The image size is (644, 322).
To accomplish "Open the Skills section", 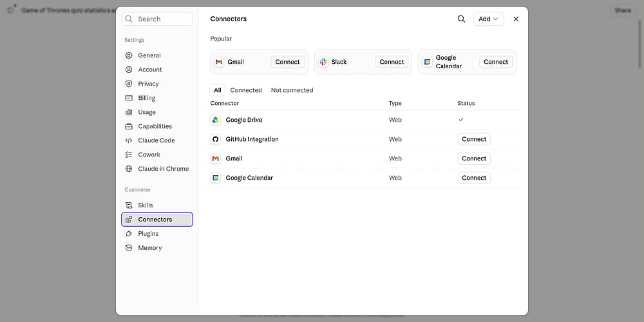I will 157,205.
